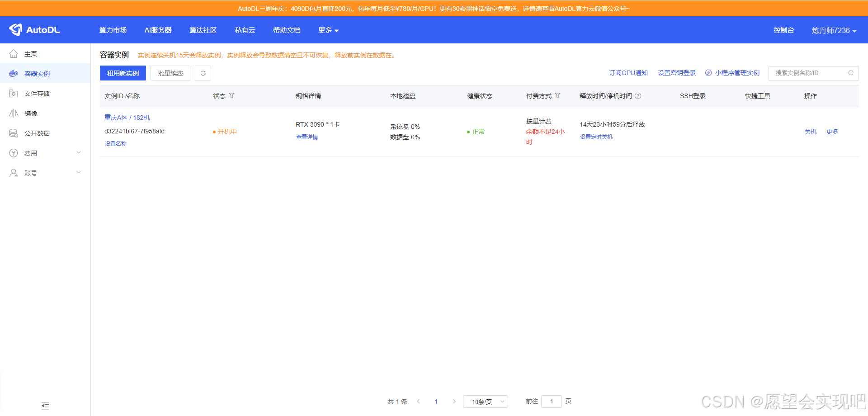Open 算力市场 in top navigation
The height and width of the screenshot is (416, 868).
coord(113,30)
